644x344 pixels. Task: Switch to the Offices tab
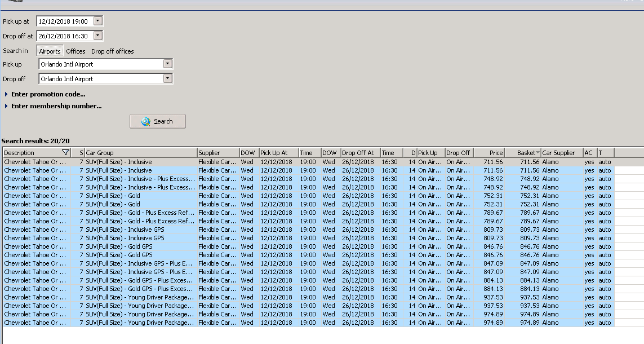pyautogui.click(x=75, y=51)
